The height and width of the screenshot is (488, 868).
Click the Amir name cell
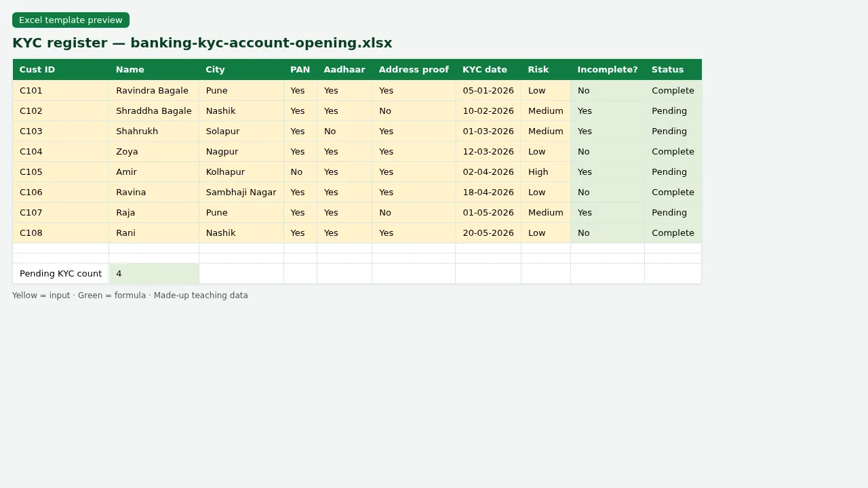click(154, 172)
